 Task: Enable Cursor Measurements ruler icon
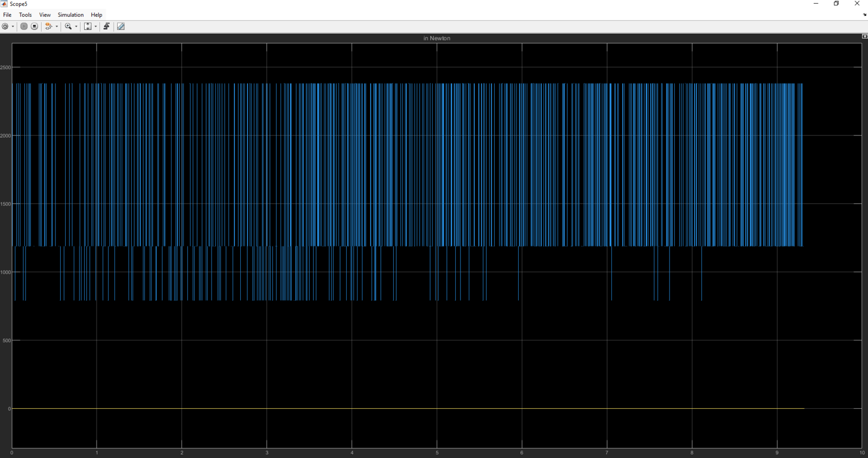click(x=121, y=26)
